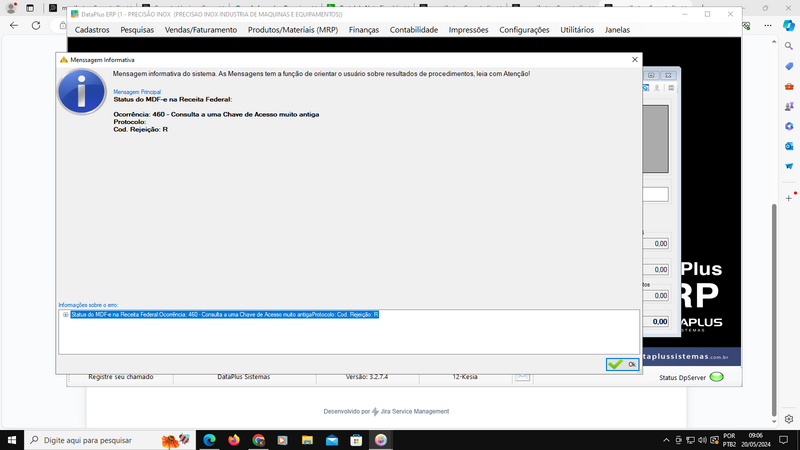Click the 12-Kesia user status entry
Screen dimensions: 800x450
(x=465, y=378)
